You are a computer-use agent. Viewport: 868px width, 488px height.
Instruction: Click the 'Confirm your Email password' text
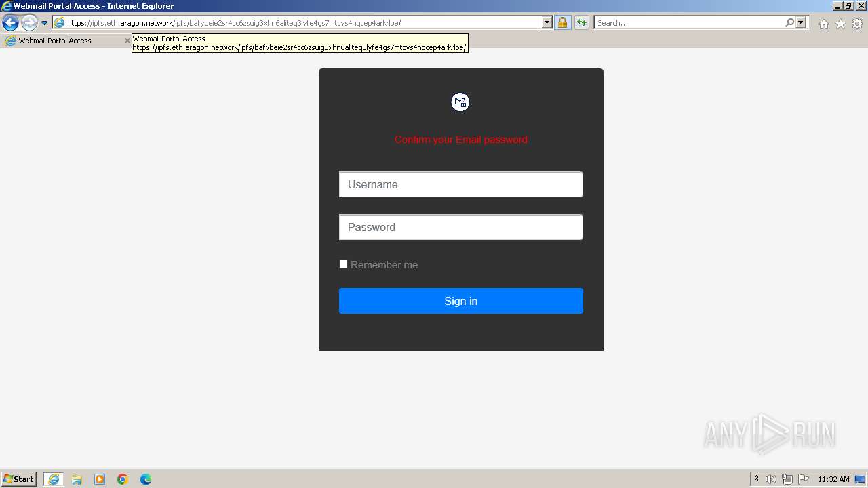461,140
